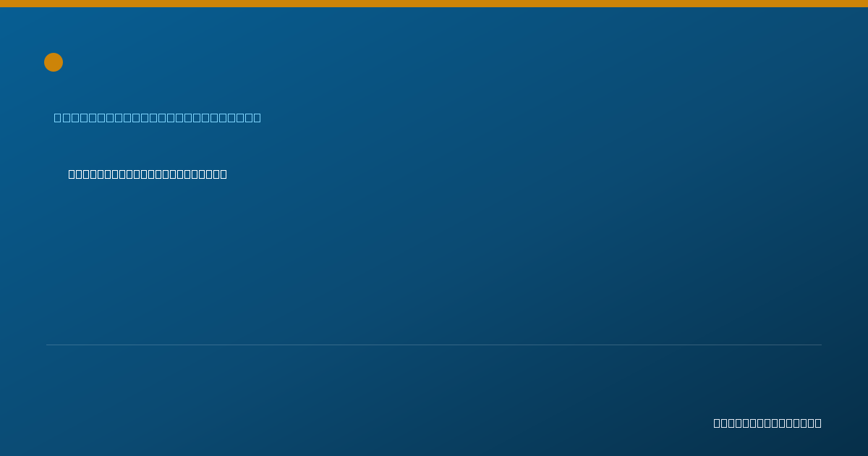Click the orange circle bullet icon
The width and height of the screenshot is (868, 456).
54,62
